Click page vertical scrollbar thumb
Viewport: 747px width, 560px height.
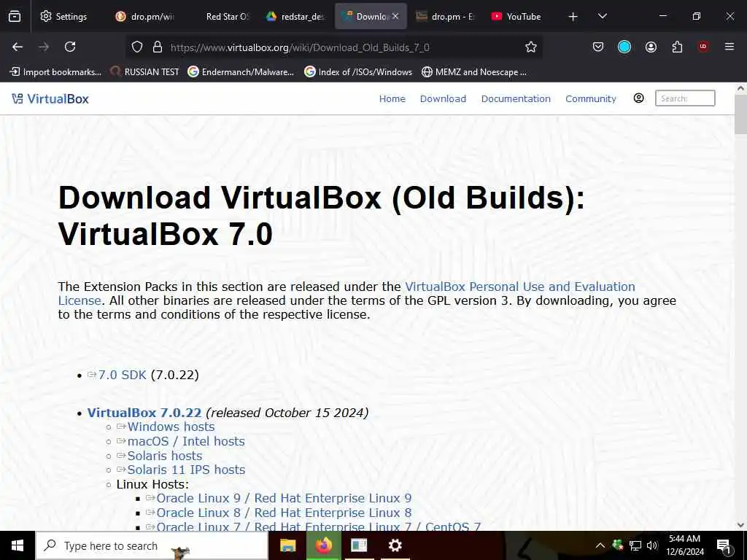click(740, 114)
